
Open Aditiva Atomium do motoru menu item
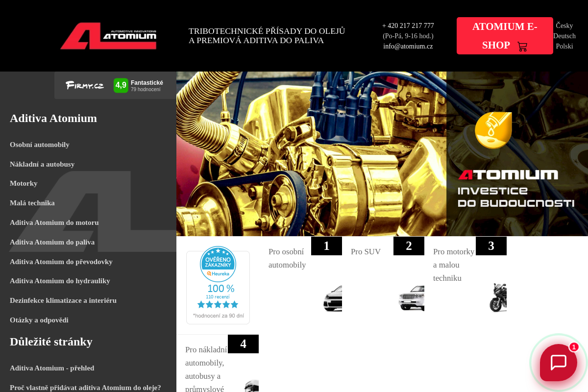[x=54, y=222]
